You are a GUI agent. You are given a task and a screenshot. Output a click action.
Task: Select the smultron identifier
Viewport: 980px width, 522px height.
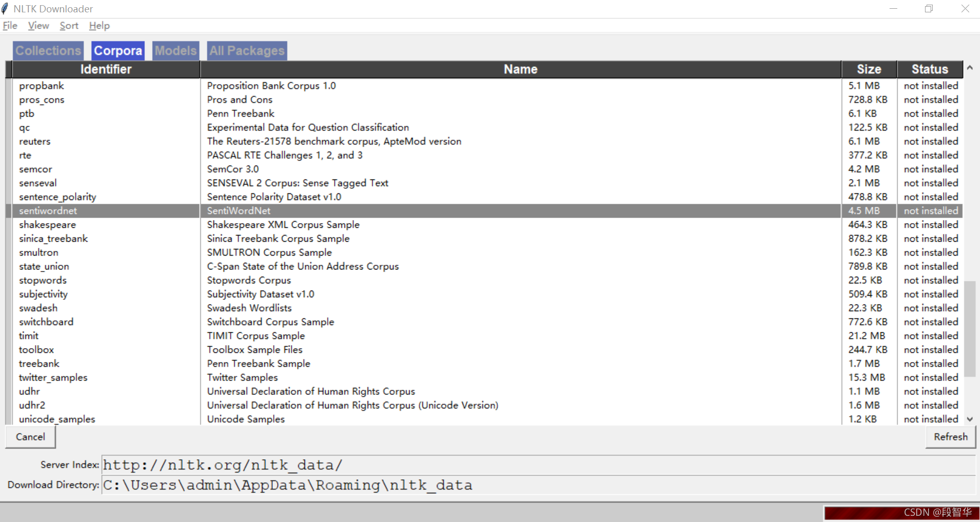tap(39, 253)
